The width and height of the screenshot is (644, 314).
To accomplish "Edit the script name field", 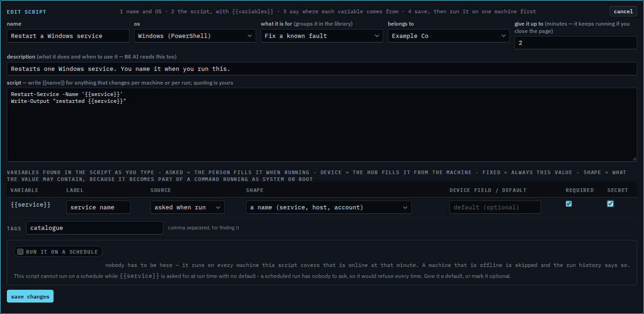I will click(68, 36).
